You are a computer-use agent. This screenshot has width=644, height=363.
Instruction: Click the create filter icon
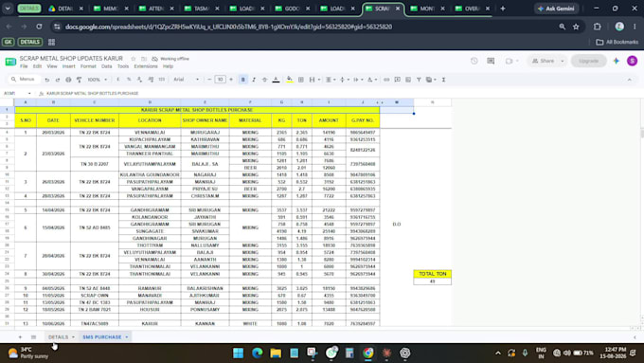tap(419, 80)
